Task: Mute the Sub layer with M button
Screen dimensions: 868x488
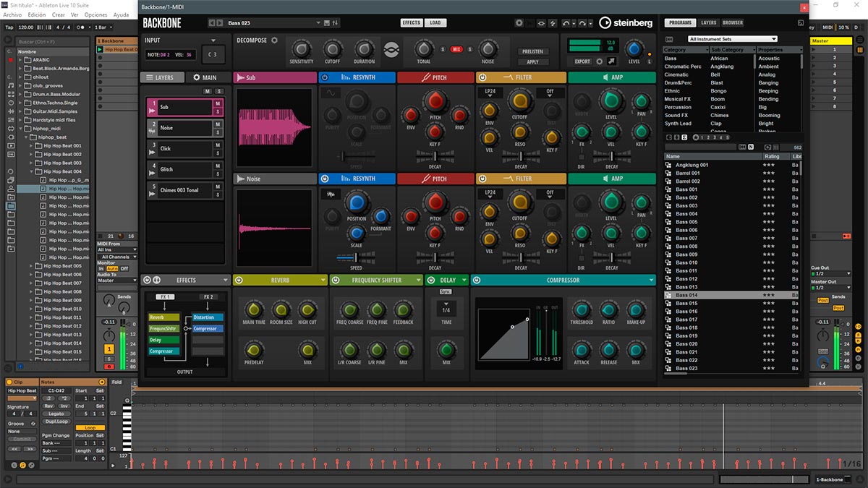Action: tap(218, 103)
